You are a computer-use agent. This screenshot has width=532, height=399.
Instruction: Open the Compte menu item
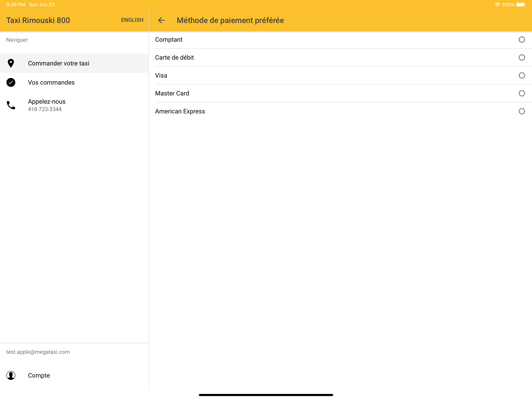(x=74, y=375)
